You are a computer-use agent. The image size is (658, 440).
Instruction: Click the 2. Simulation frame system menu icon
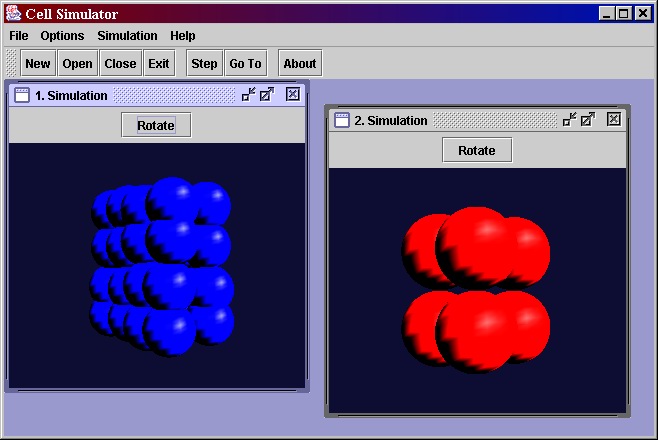(342, 120)
